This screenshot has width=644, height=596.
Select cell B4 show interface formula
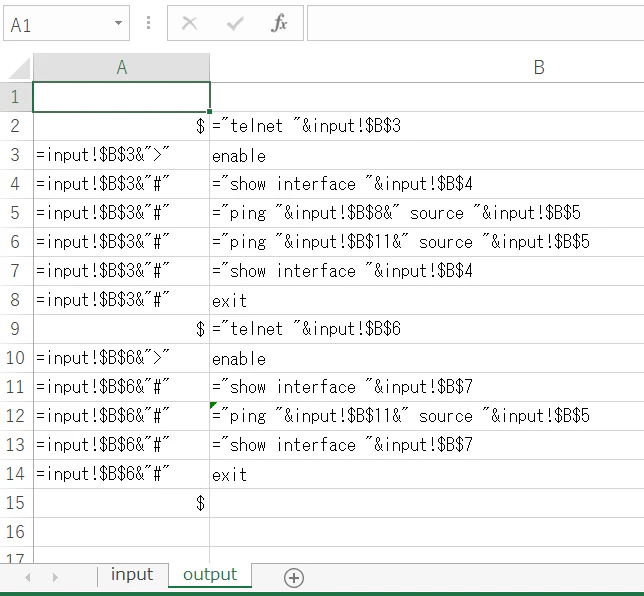click(x=427, y=184)
